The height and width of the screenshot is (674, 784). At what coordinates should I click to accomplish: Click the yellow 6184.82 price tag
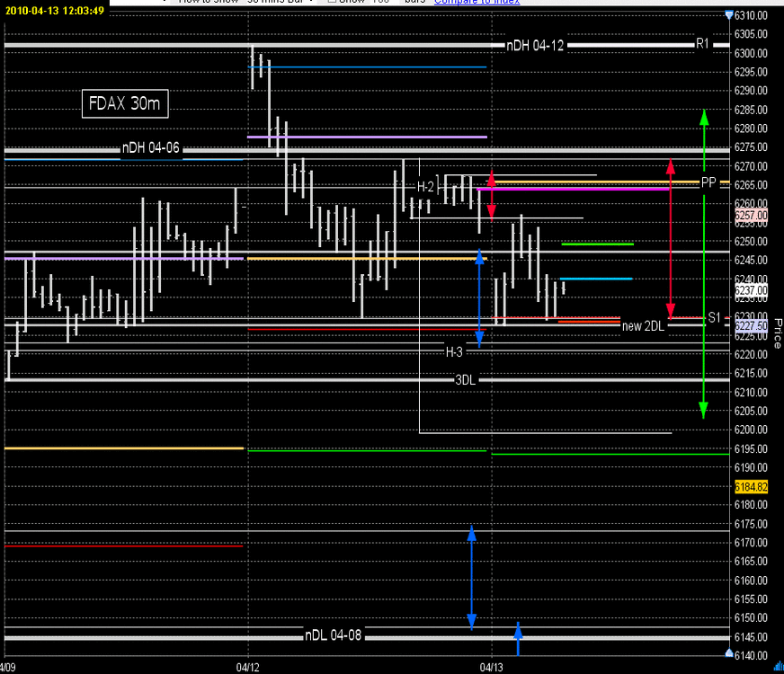[751, 487]
